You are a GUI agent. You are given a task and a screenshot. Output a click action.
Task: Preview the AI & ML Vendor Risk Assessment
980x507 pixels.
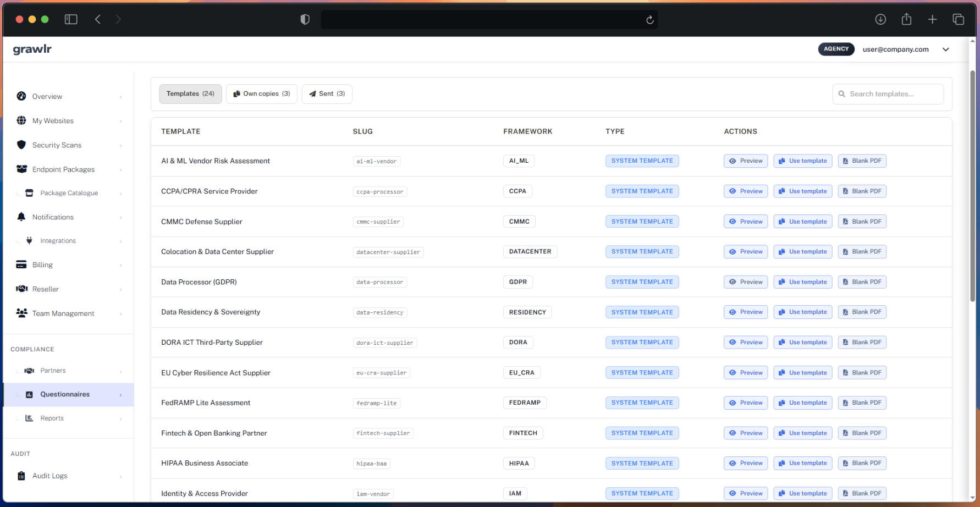coord(746,161)
